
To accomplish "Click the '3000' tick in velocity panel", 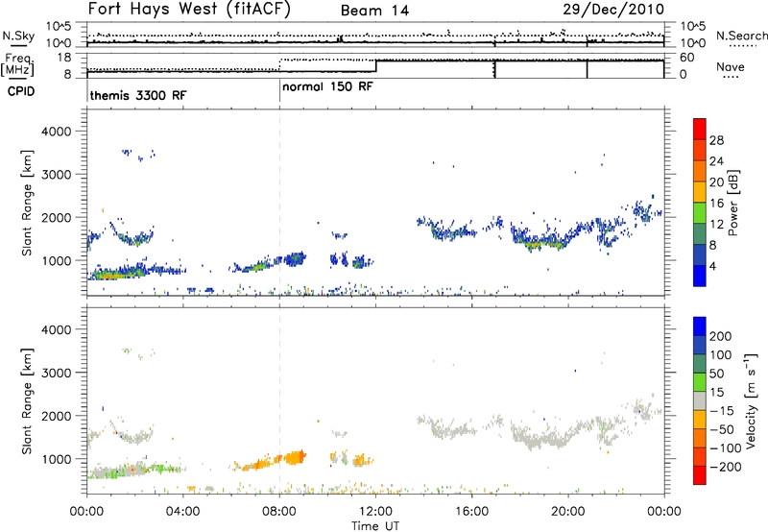I will click(x=57, y=373).
